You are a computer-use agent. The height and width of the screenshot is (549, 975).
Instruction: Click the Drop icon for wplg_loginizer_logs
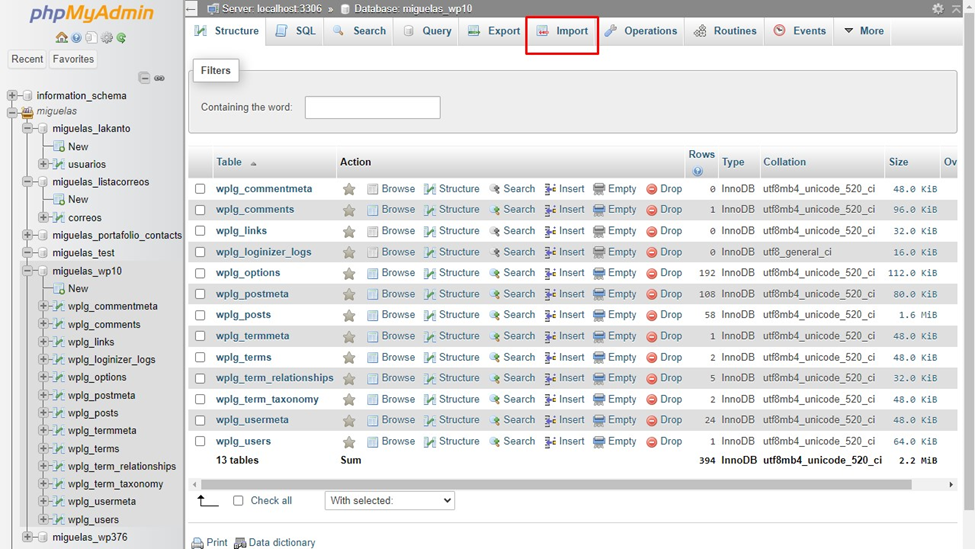pos(652,252)
